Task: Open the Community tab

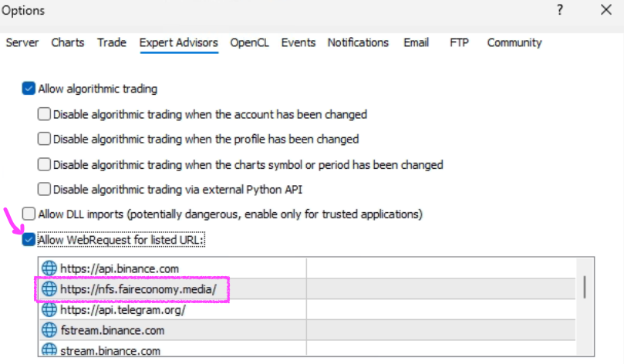Action: 514,43
